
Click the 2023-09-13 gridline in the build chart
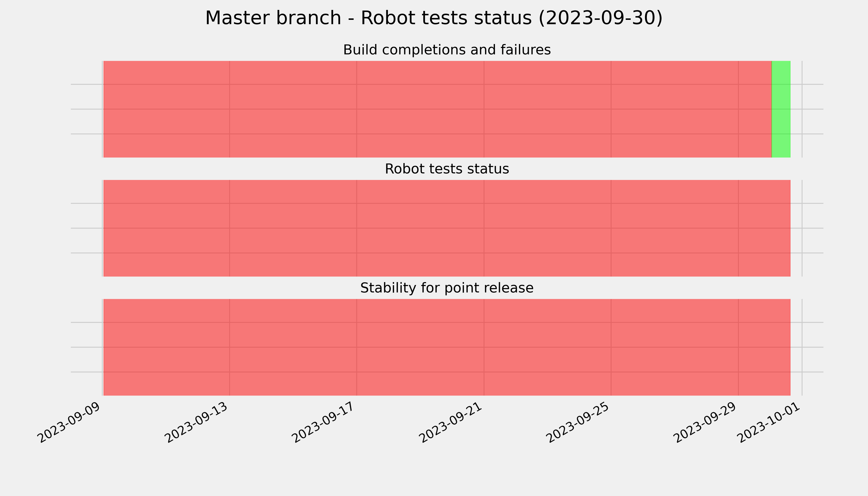[230, 109]
